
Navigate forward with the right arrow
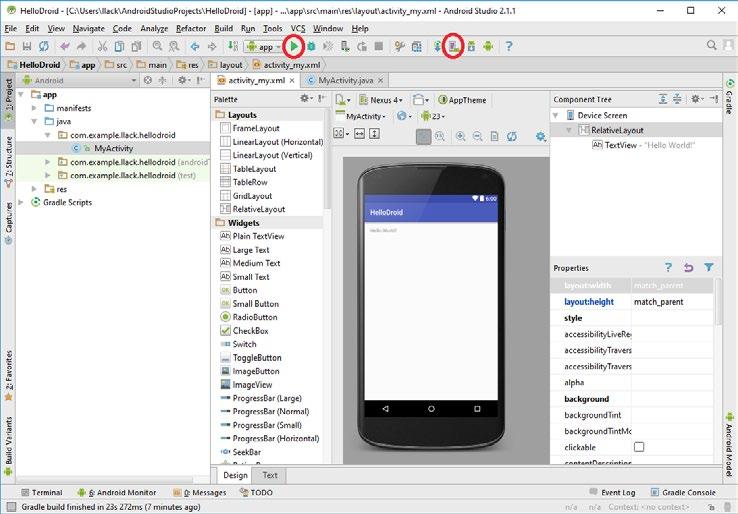212,46
